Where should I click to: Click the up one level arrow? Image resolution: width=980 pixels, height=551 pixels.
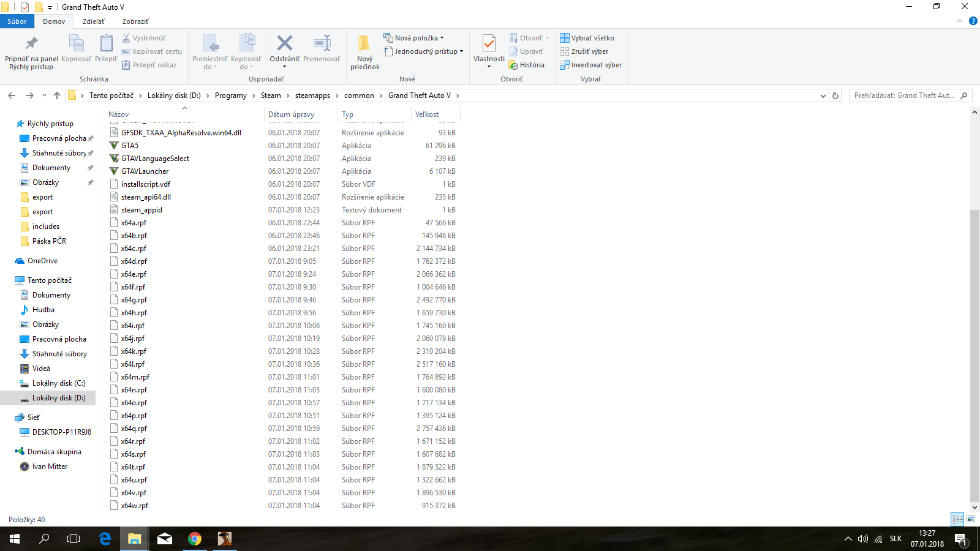(x=57, y=96)
